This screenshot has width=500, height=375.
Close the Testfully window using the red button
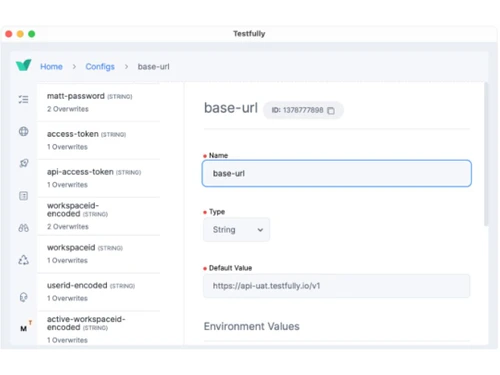coord(9,34)
